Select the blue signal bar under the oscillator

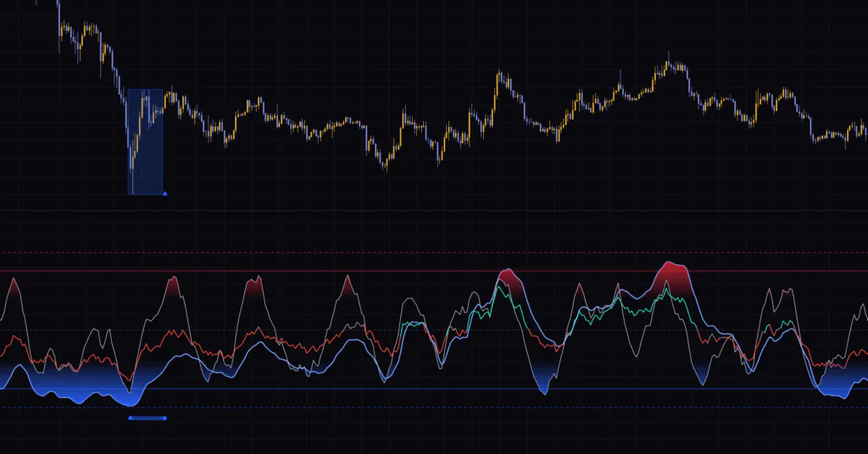[x=147, y=418]
